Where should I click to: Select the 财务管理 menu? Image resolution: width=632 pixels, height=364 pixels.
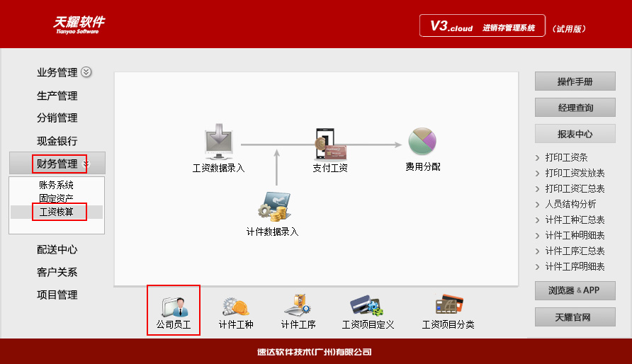point(57,164)
